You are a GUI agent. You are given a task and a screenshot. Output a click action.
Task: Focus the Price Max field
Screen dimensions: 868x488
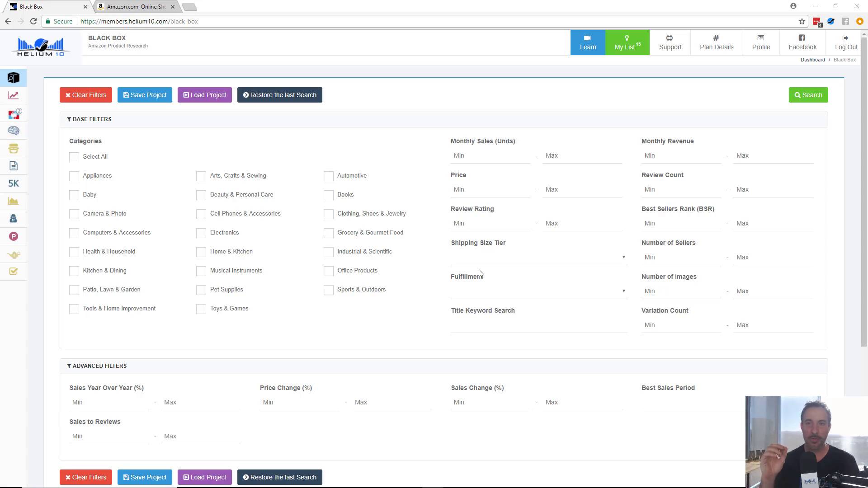pyautogui.click(x=583, y=189)
